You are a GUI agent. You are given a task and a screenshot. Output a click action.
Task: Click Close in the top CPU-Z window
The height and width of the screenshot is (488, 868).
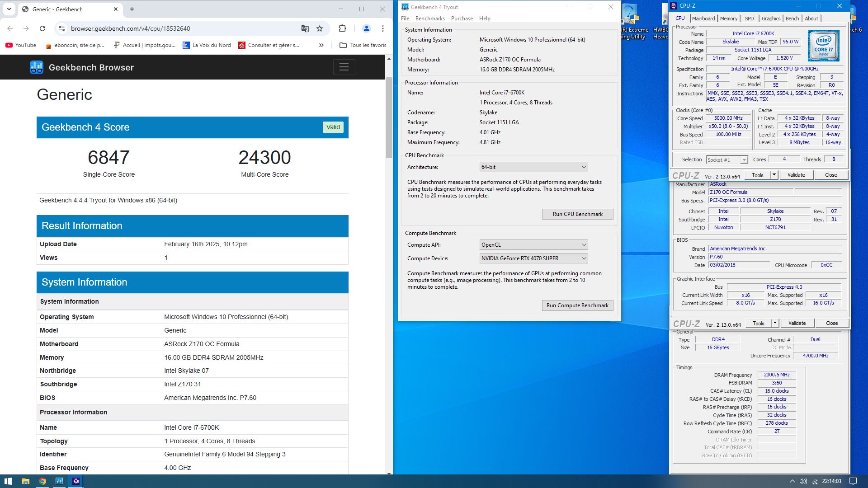(x=831, y=175)
